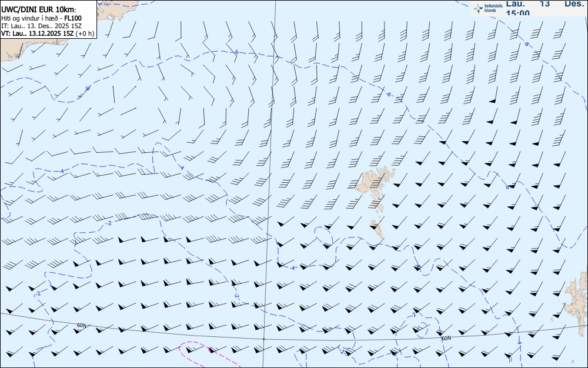The width and height of the screenshot is (588, 368).
Task: Click the 'VT: Lau.. 13.12.2025 15Z (+0 h)' line
Action: tap(48, 34)
